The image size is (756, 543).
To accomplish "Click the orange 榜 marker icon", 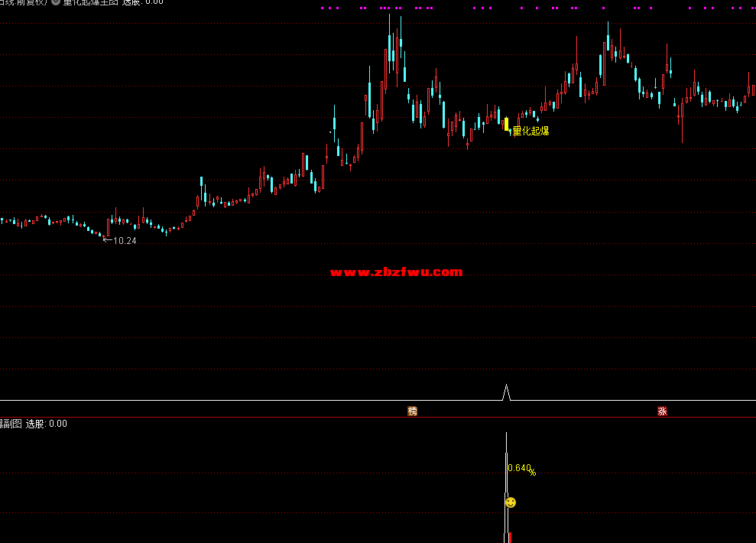I will coord(413,411).
